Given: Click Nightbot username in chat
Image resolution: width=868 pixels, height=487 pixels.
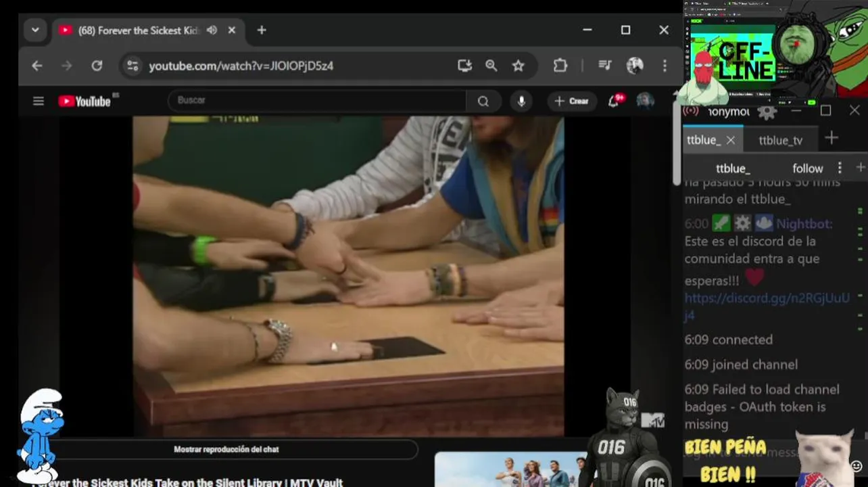Looking at the screenshot, I should pos(804,224).
